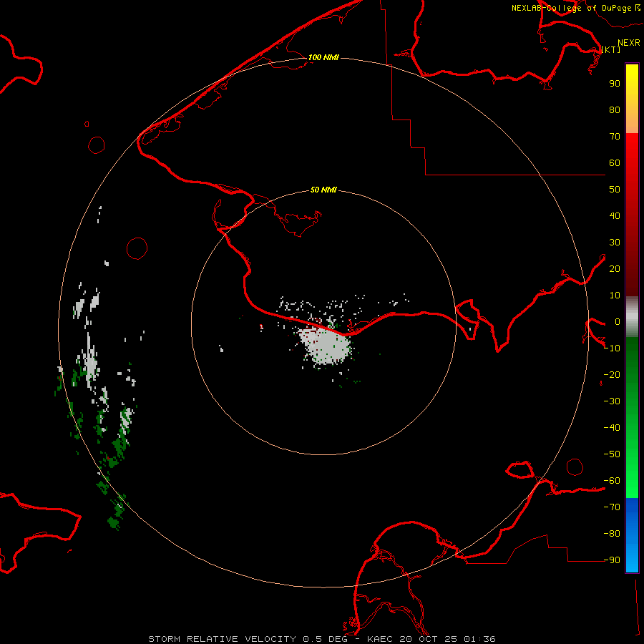644x644 pixels.
Task: Click the -20 scale value
Action: [612, 375]
